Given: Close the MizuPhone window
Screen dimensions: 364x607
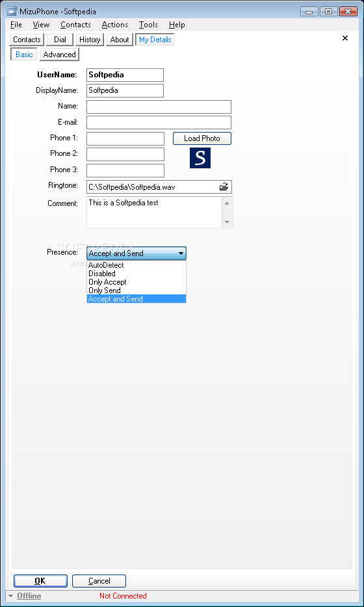Looking at the screenshot, I should tap(348, 12).
